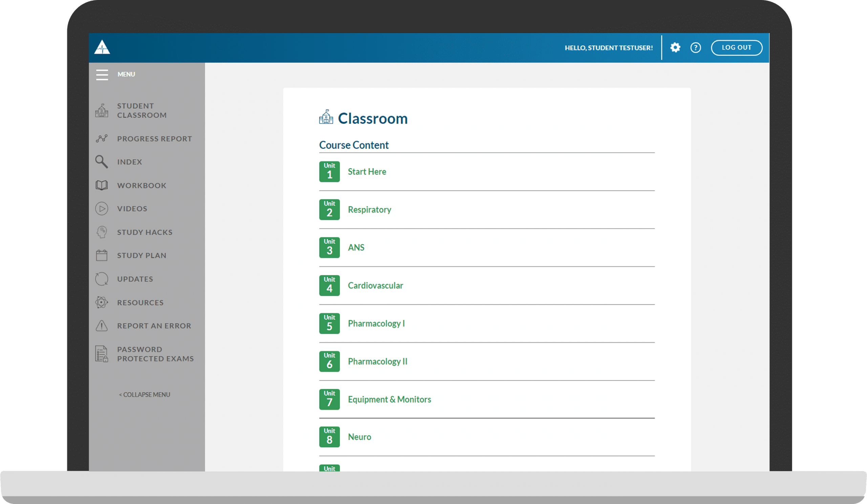The height and width of the screenshot is (504, 867).
Task: Click the Unit 3 green badge
Action: click(x=329, y=247)
